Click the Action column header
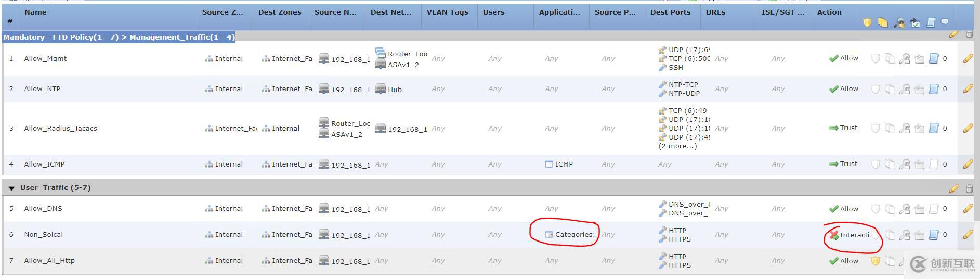This screenshot has width=980, height=279. [x=829, y=12]
